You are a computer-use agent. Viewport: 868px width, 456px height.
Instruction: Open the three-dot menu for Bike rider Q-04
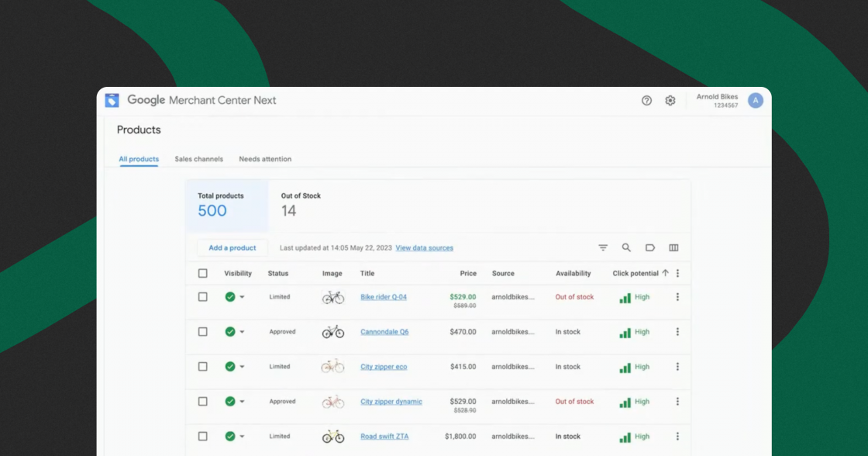677,297
